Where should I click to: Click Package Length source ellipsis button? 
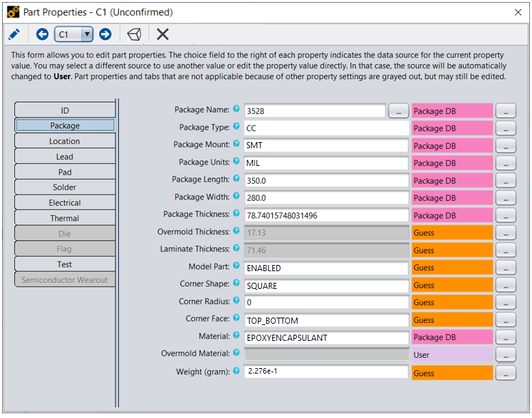click(x=505, y=180)
